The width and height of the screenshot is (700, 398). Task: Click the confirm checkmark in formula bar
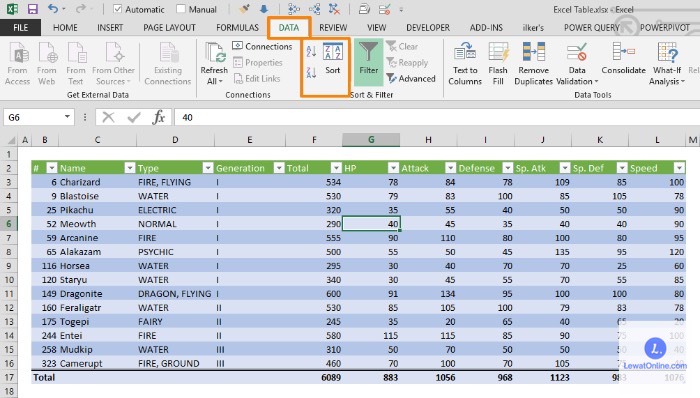133,117
